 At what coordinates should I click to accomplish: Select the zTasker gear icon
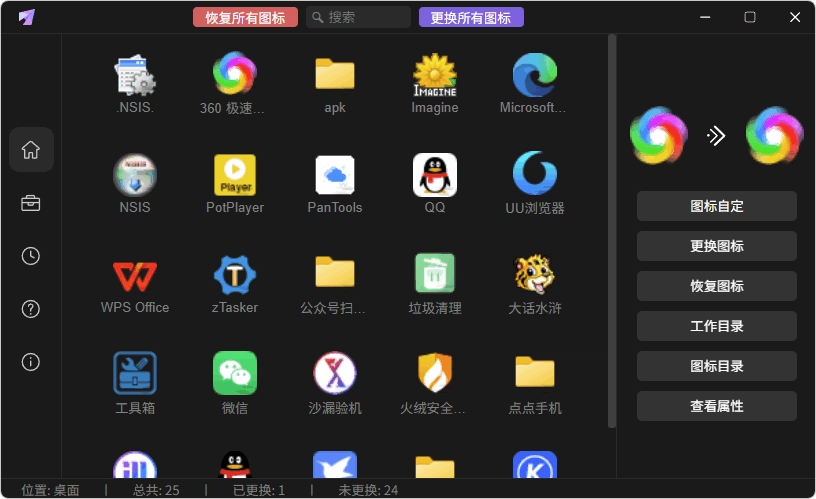pos(235,275)
